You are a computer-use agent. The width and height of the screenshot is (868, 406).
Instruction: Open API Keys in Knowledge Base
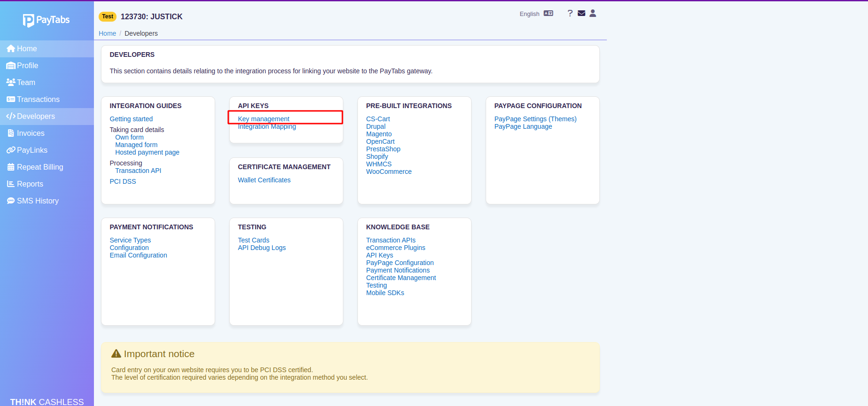point(380,255)
